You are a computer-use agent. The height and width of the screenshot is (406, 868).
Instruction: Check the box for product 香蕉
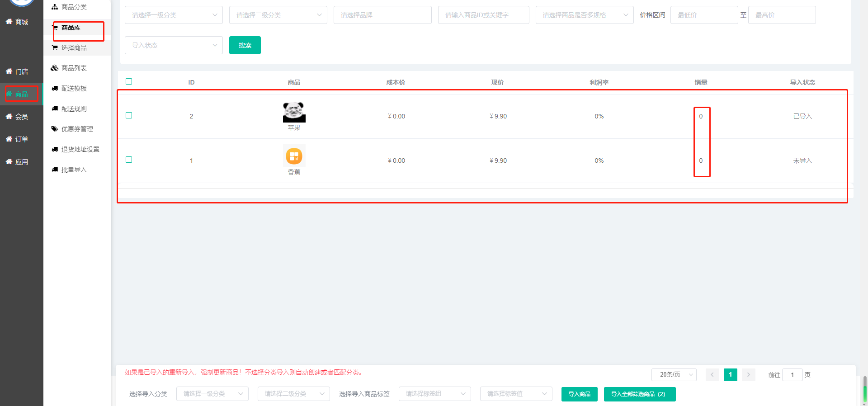coord(129,160)
